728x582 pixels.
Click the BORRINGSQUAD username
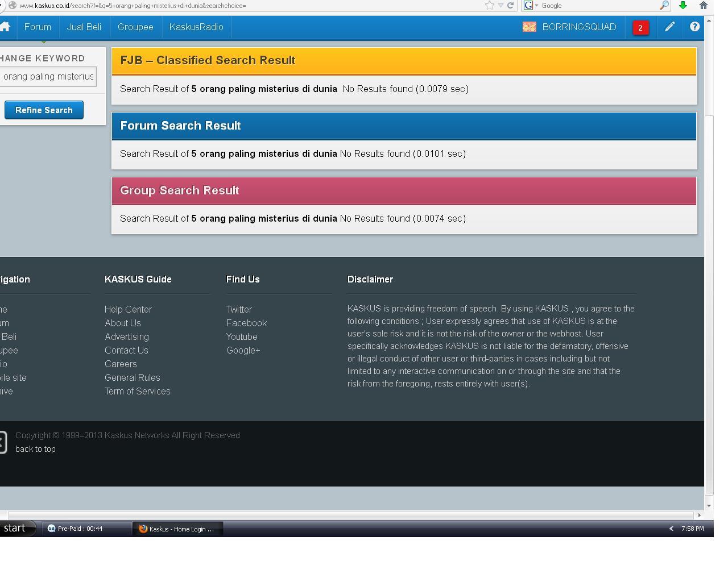[x=579, y=27]
